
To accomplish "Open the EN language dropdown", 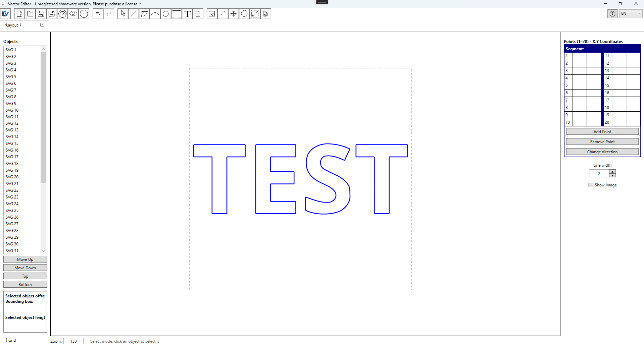I will click(x=631, y=14).
